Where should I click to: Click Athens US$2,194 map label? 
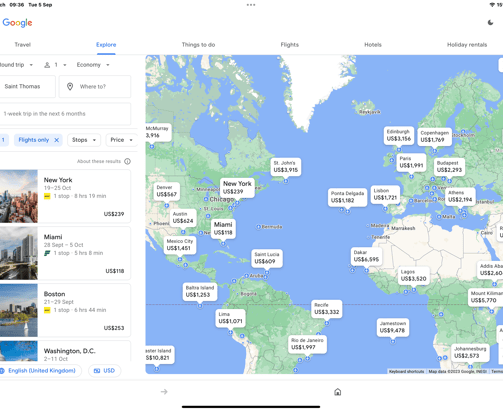[460, 196]
